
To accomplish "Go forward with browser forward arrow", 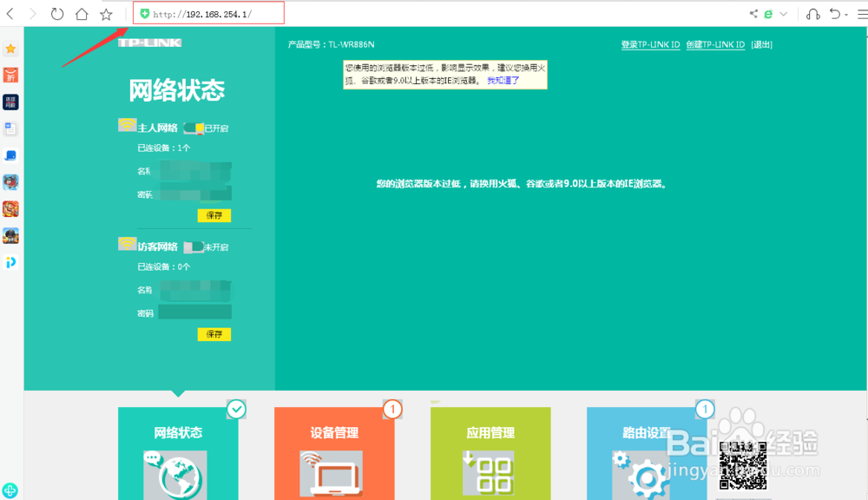I will (x=33, y=14).
